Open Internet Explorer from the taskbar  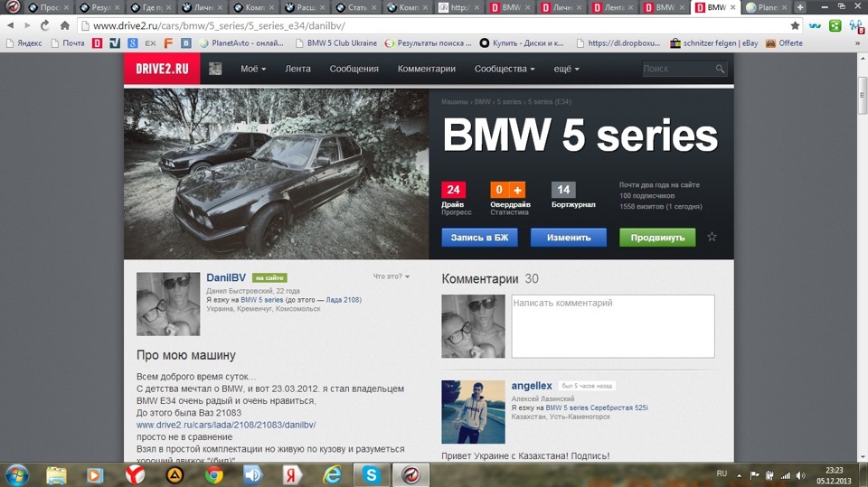[x=332, y=475]
